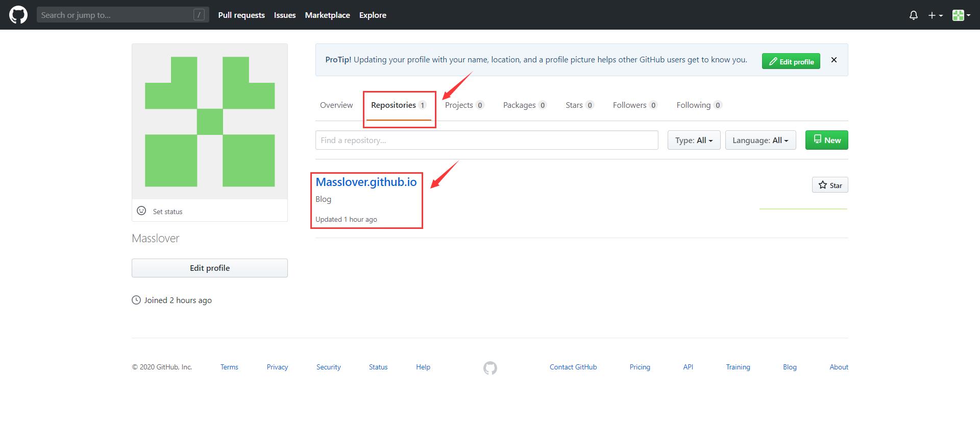Screen dimensions: 980x442
Task: Click the large Masslover profile avatar
Action: 210,122
